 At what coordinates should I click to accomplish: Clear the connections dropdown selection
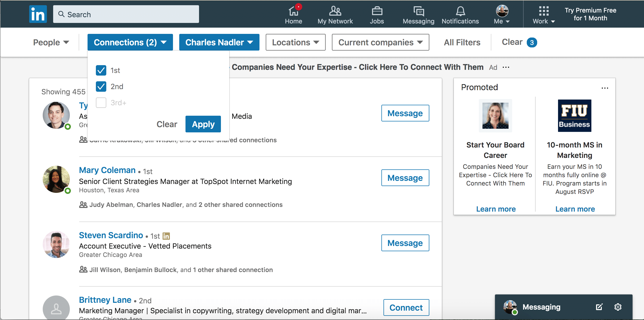[167, 124]
